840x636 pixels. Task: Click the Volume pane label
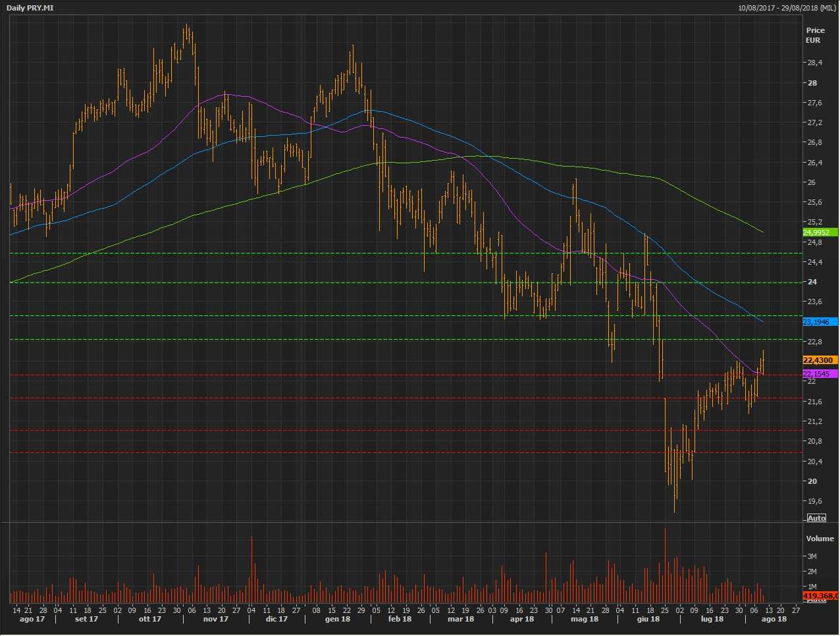(x=820, y=539)
